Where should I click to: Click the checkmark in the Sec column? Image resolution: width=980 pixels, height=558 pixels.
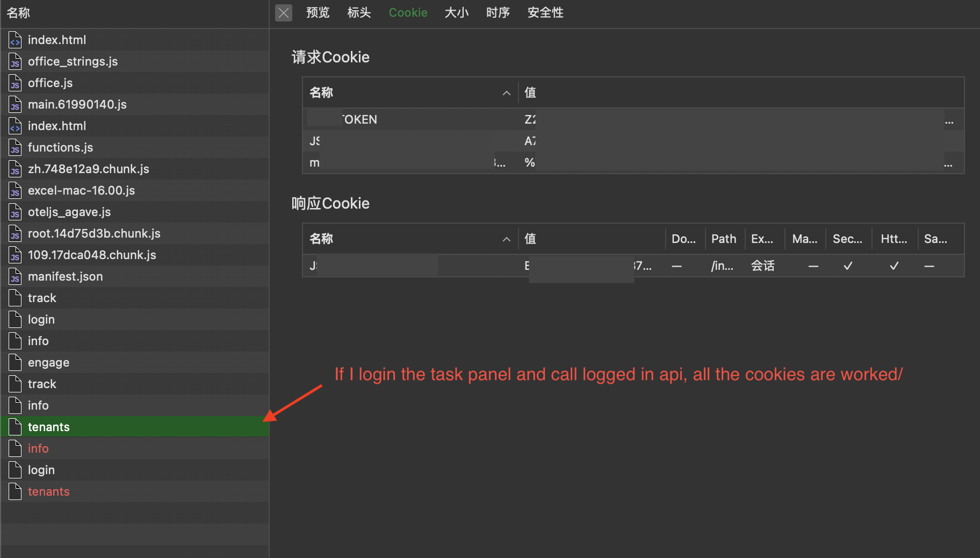(x=848, y=266)
